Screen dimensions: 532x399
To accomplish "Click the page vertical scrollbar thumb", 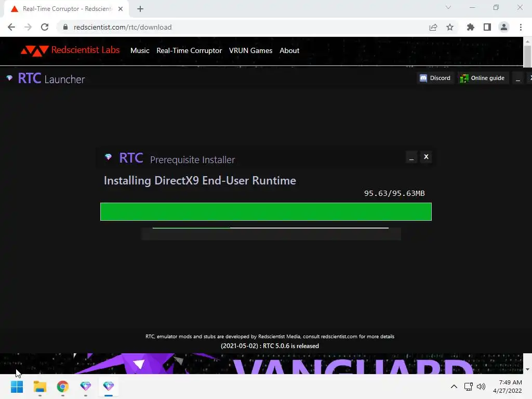I will (x=527, y=56).
